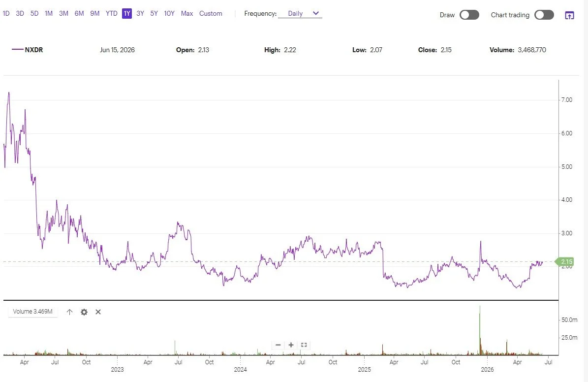Click the Close 2.15 value
Image resolution: width=588 pixels, height=382 pixels.
(435, 50)
